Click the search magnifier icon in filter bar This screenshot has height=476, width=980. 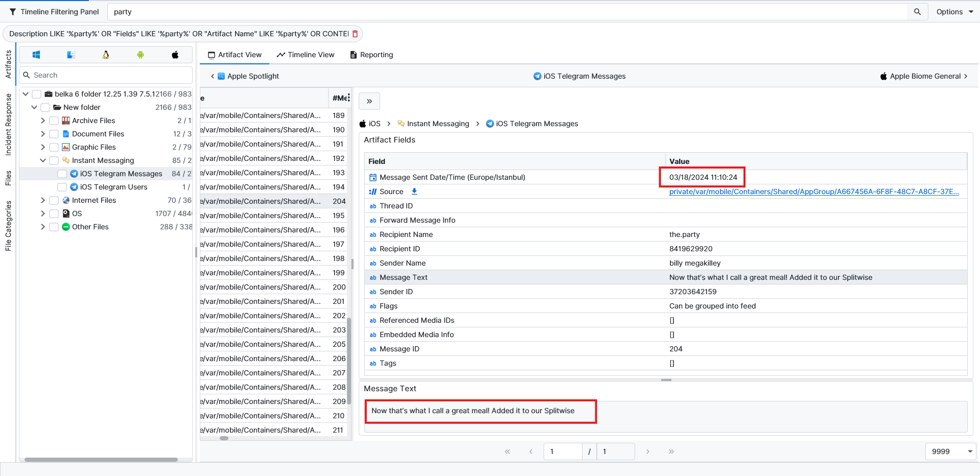(917, 12)
